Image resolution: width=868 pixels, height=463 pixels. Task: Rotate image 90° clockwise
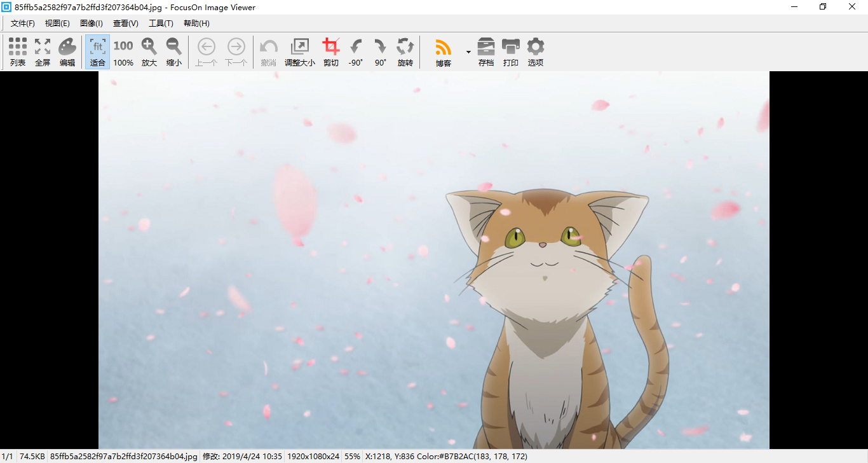(381, 52)
